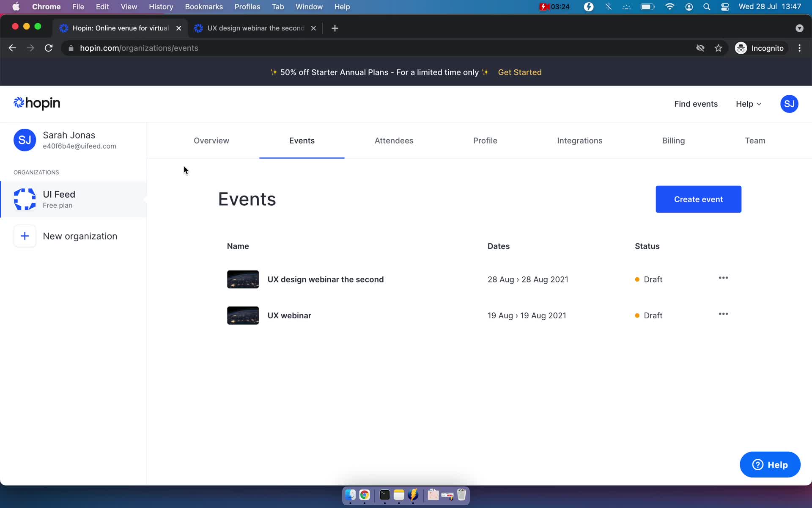Image resolution: width=812 pixels, height=508 pixels.
Task: Open the Bookmarks menu
Action: point(204,7)
